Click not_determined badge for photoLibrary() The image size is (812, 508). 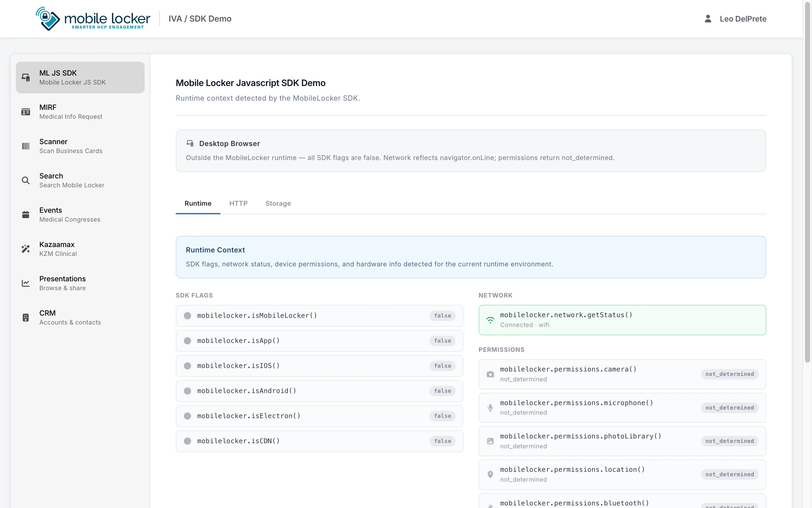click(730, 441)
